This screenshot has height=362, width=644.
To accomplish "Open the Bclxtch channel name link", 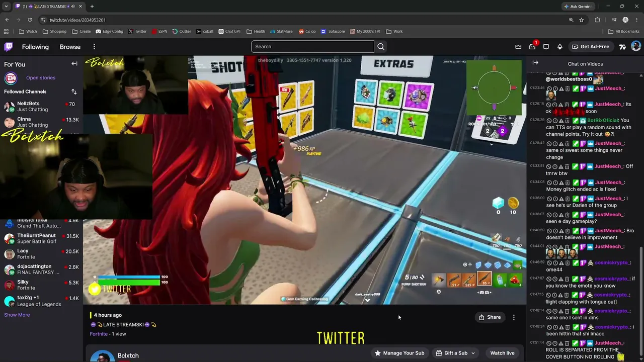I will pyautogui.click(x=128, y=355).
